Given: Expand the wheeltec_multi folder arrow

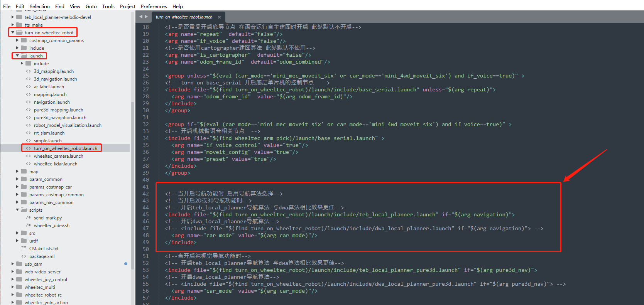Looking at the screenshot, I should (x=13, y=287).
